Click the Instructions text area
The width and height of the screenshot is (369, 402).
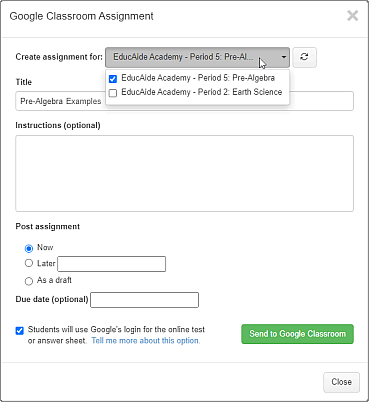click(x=184, y=173)
